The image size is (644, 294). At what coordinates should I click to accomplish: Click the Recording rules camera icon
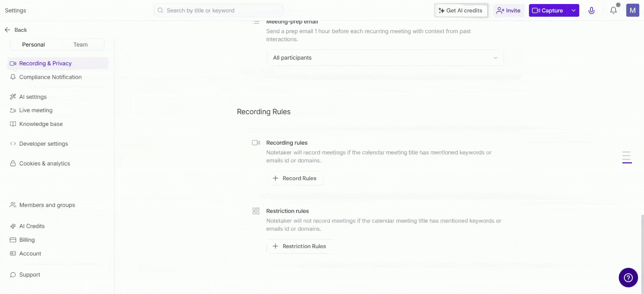[256, 143]
